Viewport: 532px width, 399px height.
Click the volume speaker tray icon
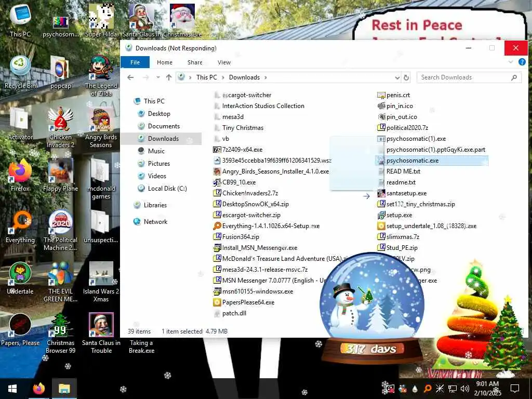[464, 389]
